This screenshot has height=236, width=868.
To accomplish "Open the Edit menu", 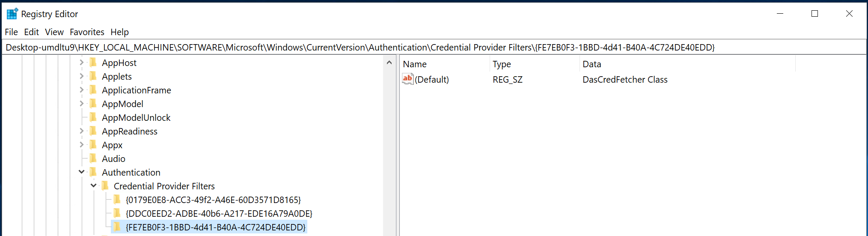I will pyautogui.click(x=31, y=32).
